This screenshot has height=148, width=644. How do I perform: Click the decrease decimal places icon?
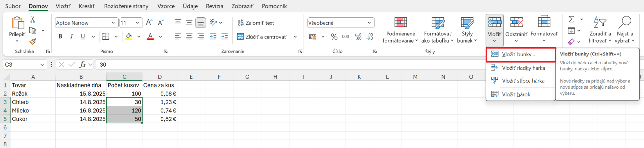(370, 37)
